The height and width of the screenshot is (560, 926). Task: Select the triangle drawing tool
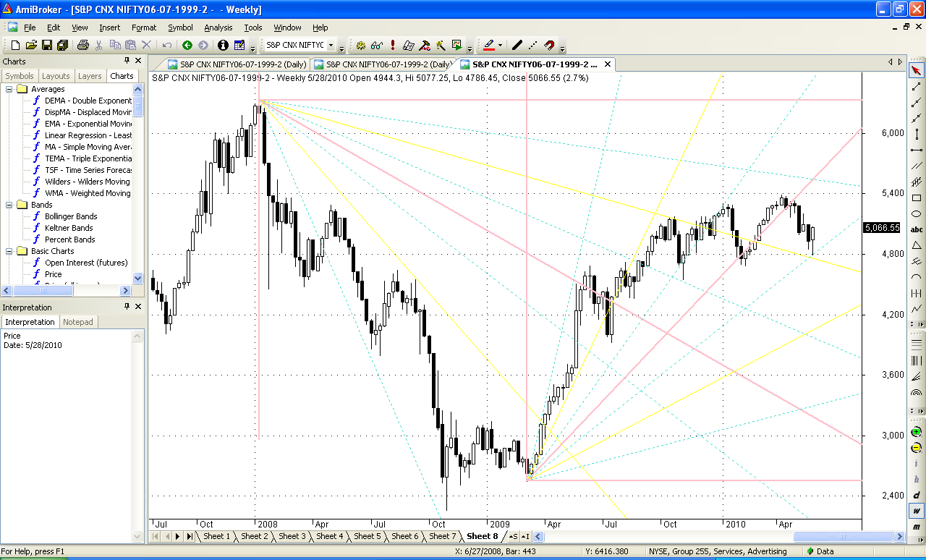tap(917, 245)
